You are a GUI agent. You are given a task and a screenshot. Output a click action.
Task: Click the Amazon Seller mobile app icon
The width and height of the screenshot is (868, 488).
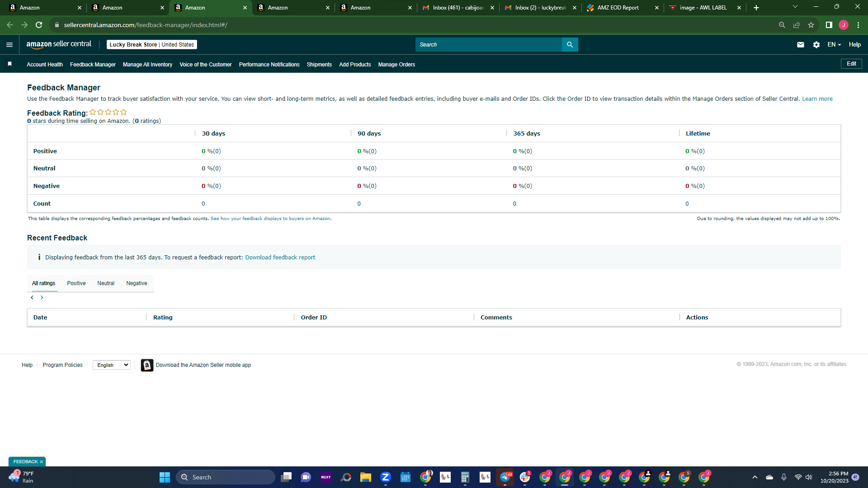point(147,365)
